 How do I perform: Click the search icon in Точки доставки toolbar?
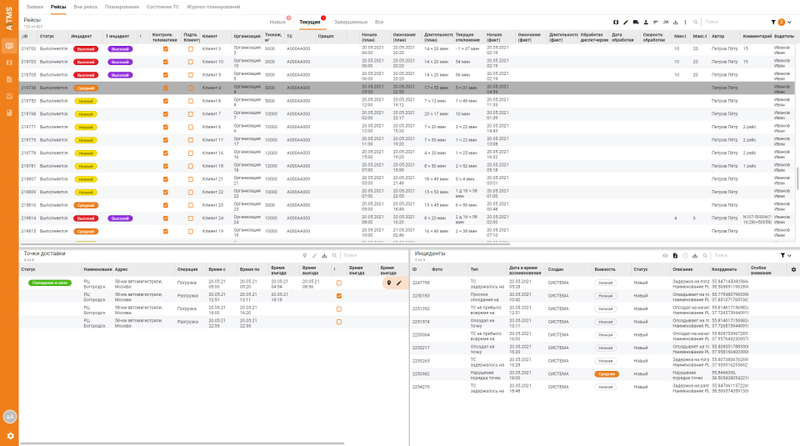point(335,256)
